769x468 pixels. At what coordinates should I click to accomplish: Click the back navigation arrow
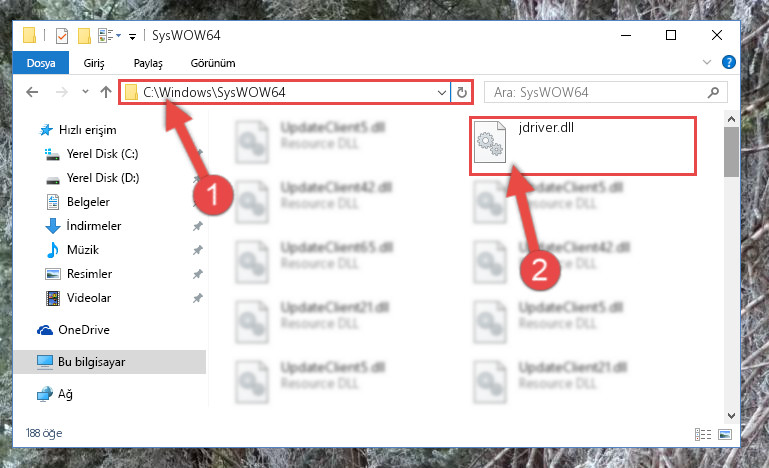(32, 92)
